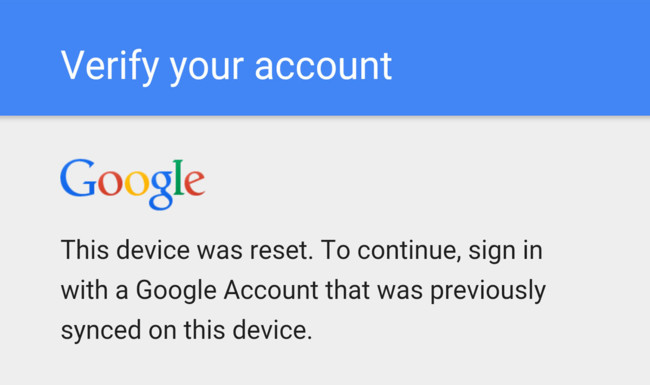
Task: Click the word with starting second line
Action: pyautogui.click(x=85, y=290)
